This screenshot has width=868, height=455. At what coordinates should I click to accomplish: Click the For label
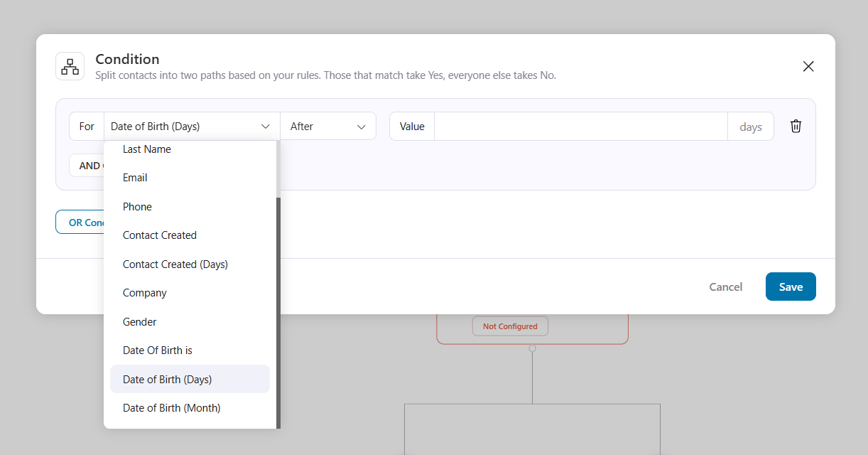click(x=87, y=127)
